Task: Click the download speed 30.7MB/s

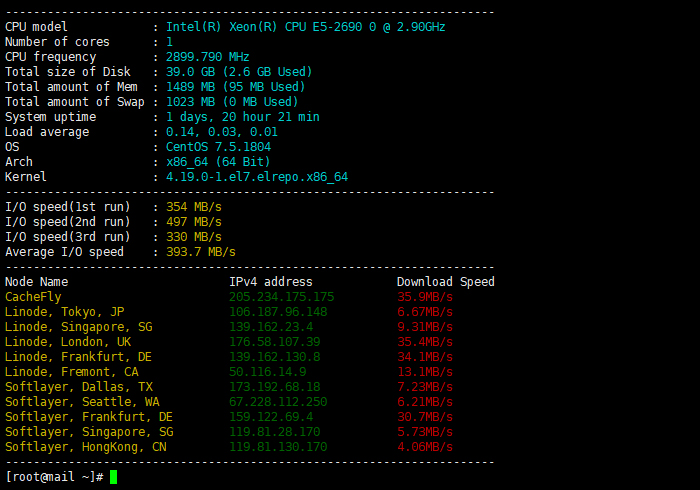Action: coord(425,417)
